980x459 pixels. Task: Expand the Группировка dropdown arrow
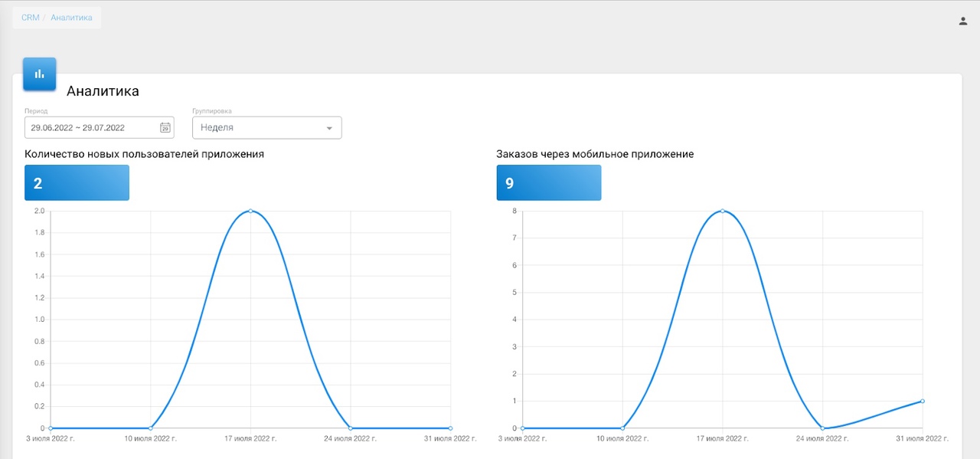tap(329, 128)
